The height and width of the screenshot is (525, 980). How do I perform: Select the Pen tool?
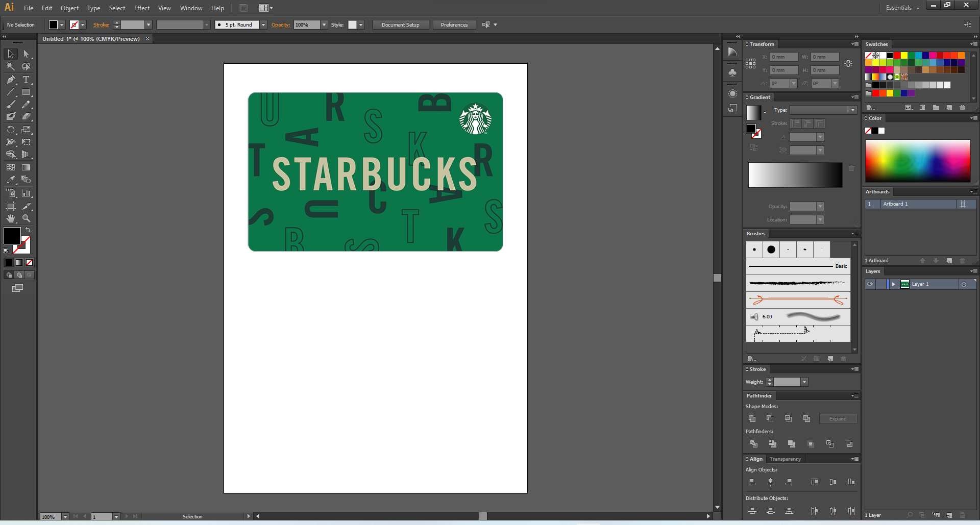point(11,80)
